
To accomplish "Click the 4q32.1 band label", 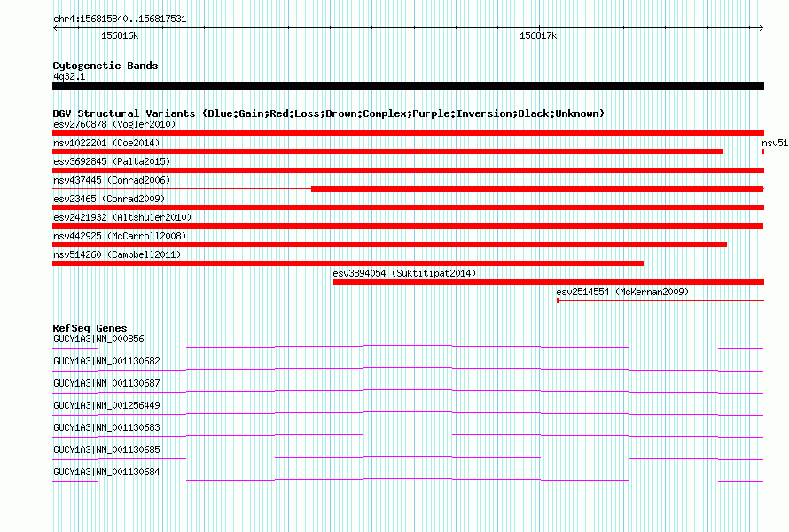I will [x=69, y=76].
